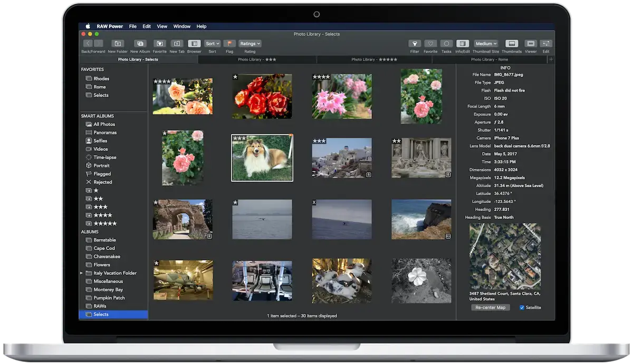The height and width of the screenshot is (364, 633).
Task: Select the Tasks icon in the toolbar
Action: point(446,44)
